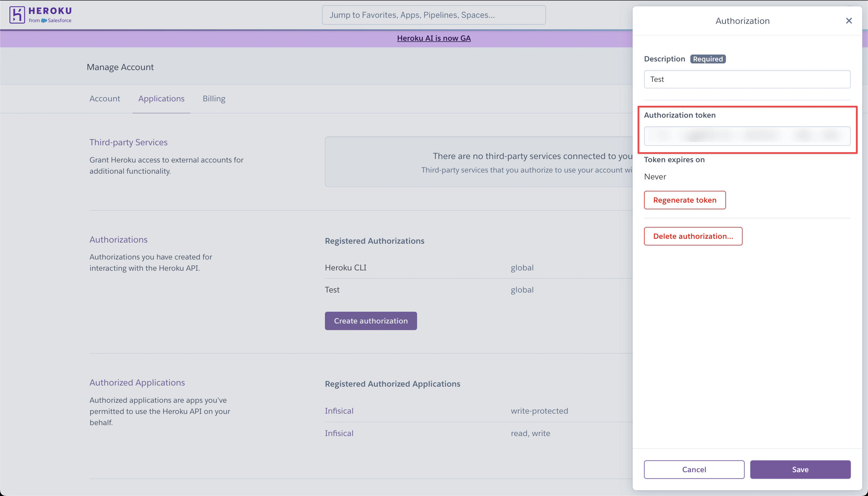Open the Test authorization row
The image size is (868, 496).
pos(478,290)
